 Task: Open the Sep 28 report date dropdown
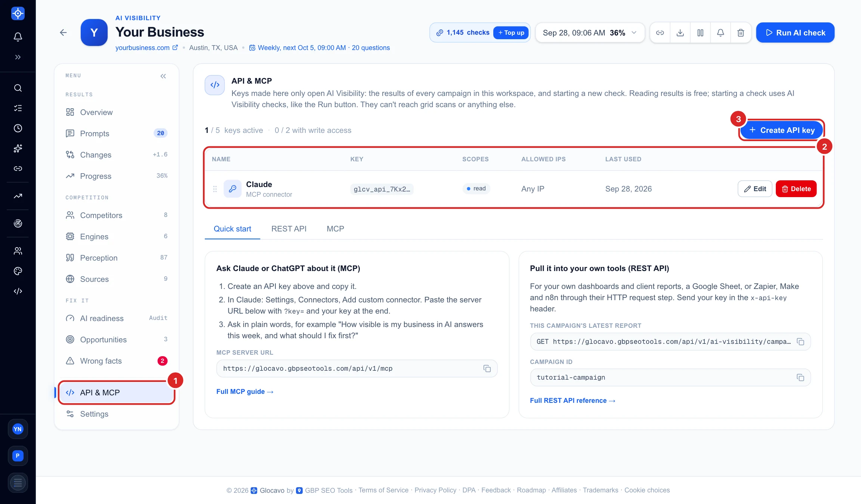point(590,32)
